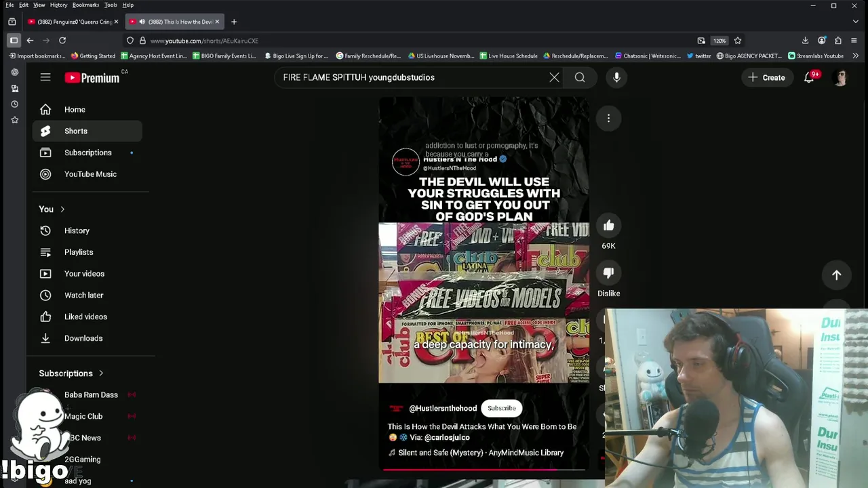
Task: Open the sidebar bookmarks star icon
Action: pos(14,120)
